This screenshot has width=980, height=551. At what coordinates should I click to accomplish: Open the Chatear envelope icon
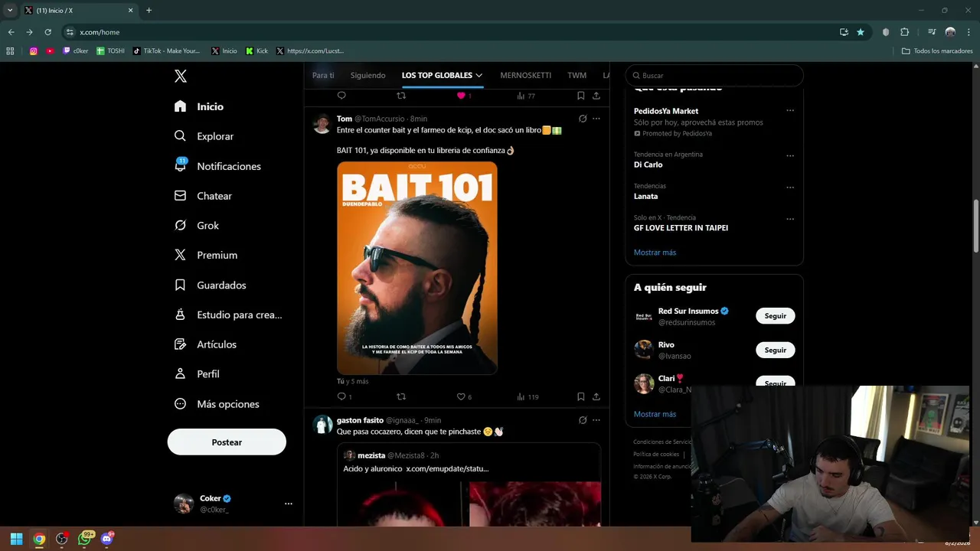click(180, 195)
